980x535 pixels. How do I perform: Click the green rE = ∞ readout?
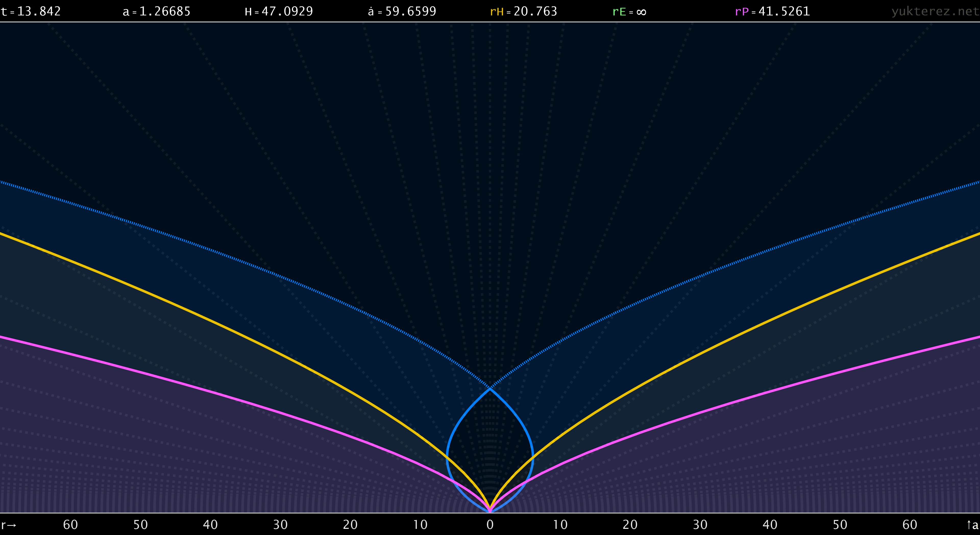629,12
